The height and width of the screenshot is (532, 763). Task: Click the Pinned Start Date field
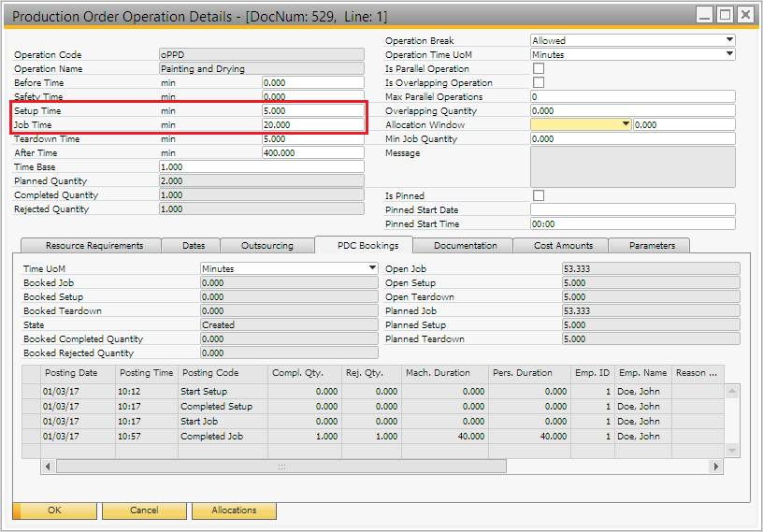pos(632,210)
